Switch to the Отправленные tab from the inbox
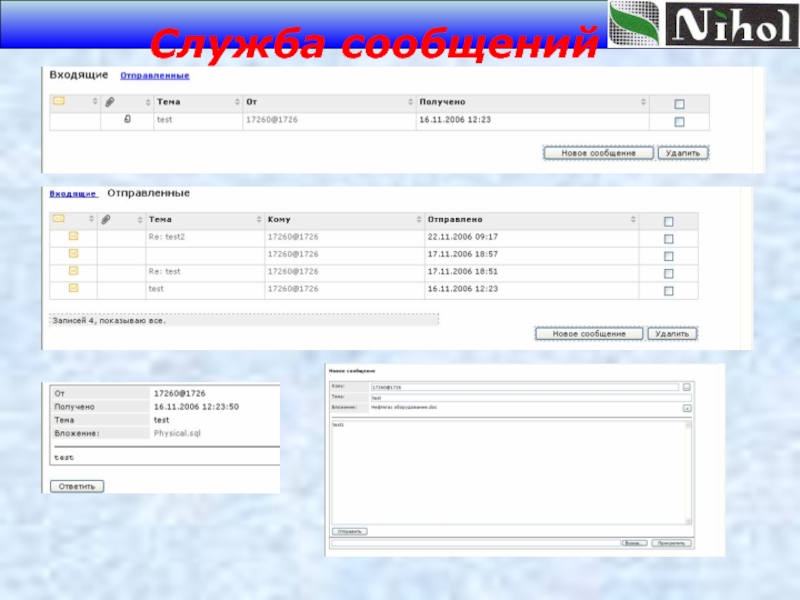This screenshot has width=800, height=600. [154, 76]
